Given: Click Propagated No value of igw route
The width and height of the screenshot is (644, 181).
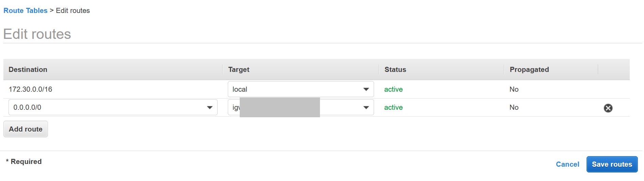Looking at the screenshot, I should point(514,107).
